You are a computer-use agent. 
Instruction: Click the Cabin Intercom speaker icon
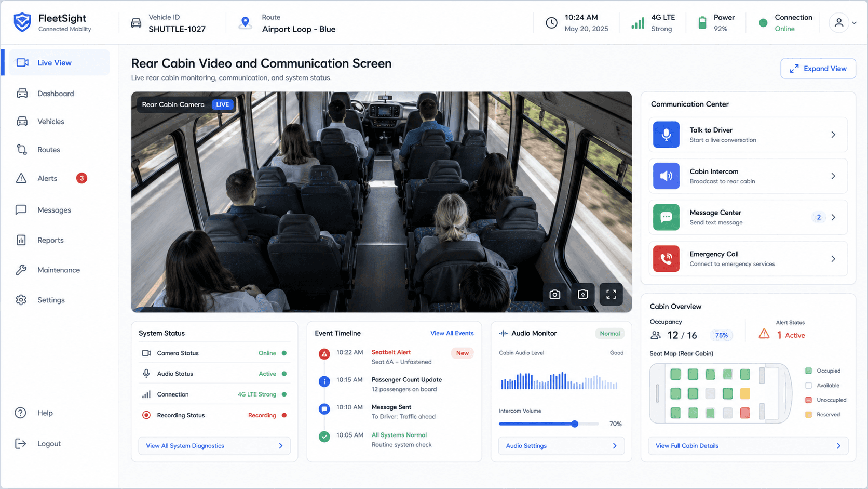[x=667, y=176]
